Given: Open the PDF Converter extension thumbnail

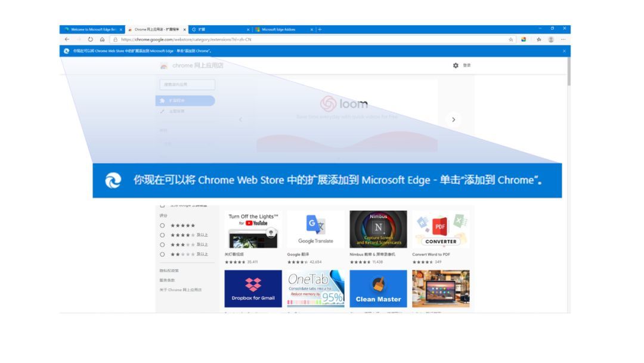Looking at the screenshot, I should [441, 229].
